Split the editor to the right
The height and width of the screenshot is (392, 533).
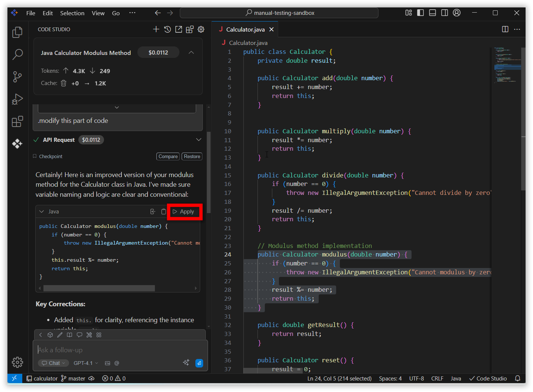[x=505, y=29]
